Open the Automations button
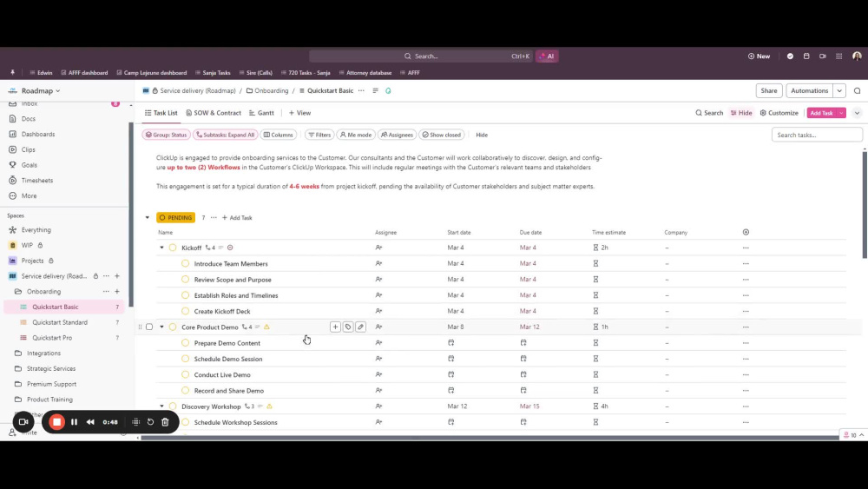The image size is (868, 489). pos(809,91)
